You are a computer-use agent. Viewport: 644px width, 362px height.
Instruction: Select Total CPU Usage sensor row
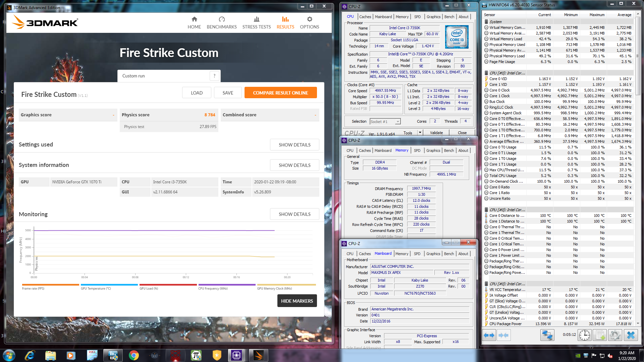pos(558,176)
